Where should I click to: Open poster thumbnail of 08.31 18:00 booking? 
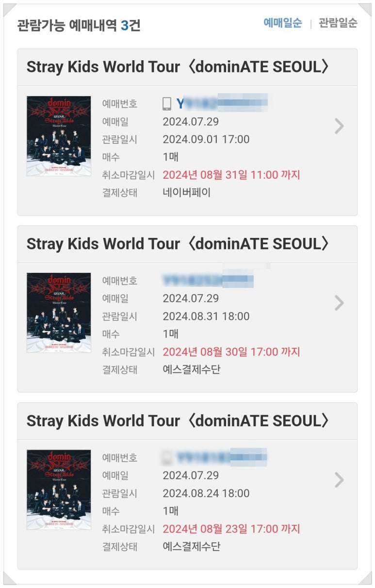pyautogui.click(x=59, y=313)
